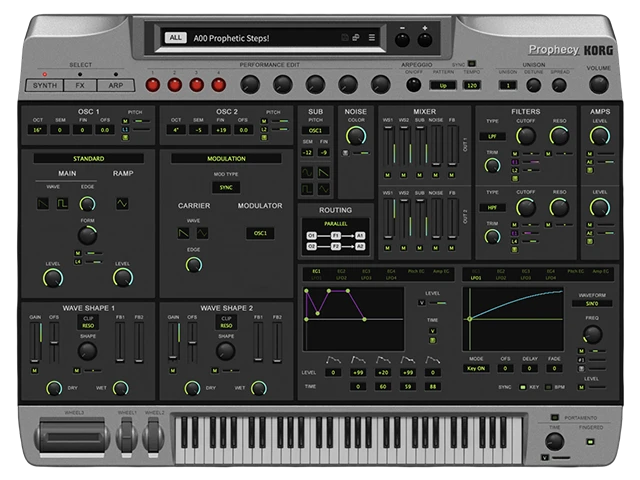
Task: Click the LPF filter Cutoff knob
Action: point(526,136)
